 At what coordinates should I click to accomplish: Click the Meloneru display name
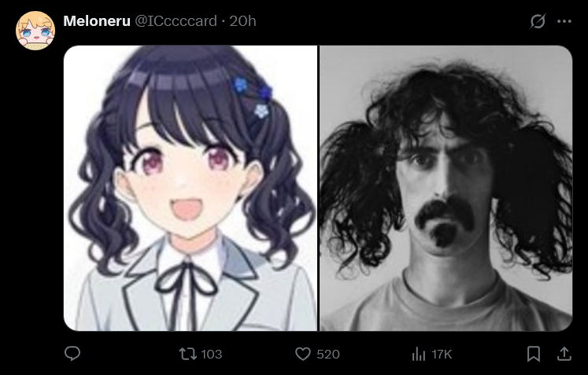pos(97,21)
